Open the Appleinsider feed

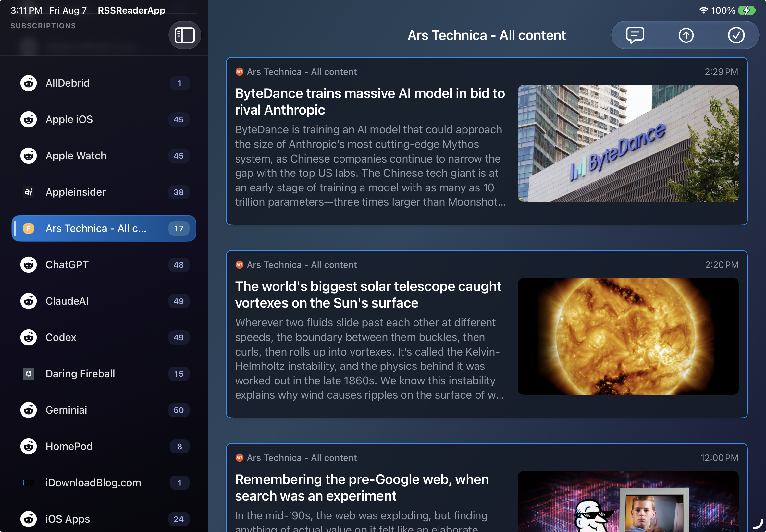click(x=104, y=192)
